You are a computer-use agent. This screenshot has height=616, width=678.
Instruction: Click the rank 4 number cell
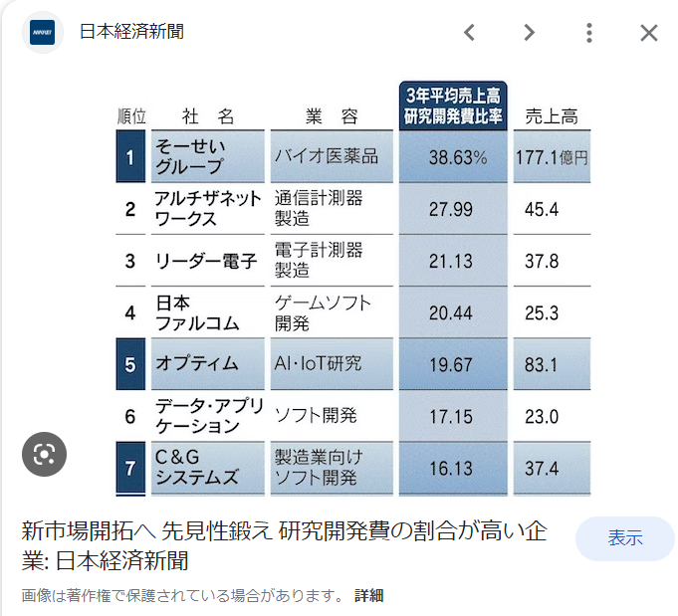(x=130, y=312)
